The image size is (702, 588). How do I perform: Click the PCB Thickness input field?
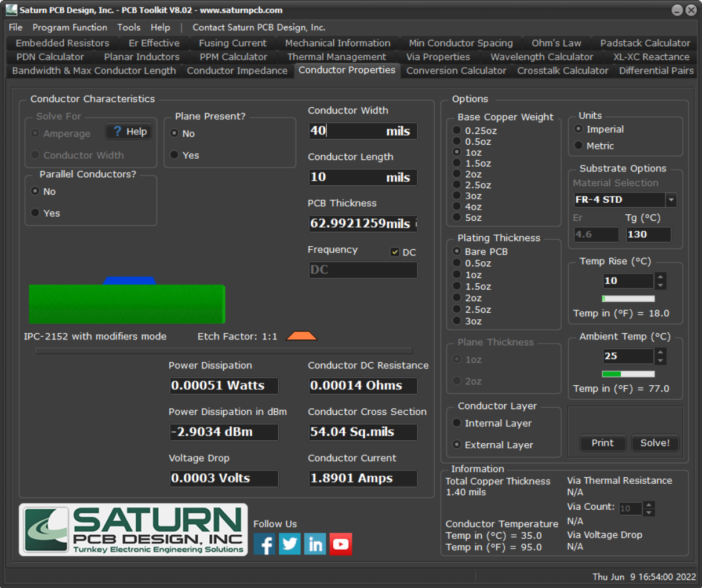tap(363, 224)
